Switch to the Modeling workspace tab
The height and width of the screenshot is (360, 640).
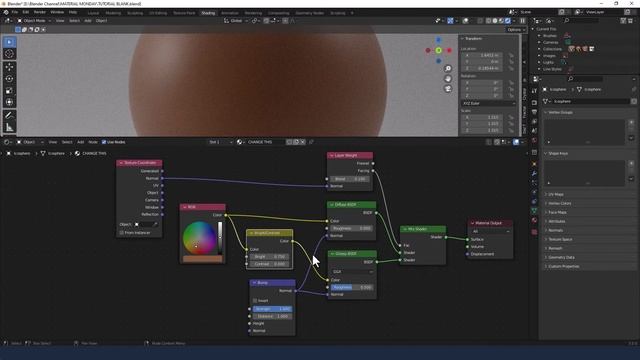pos(113,13)
